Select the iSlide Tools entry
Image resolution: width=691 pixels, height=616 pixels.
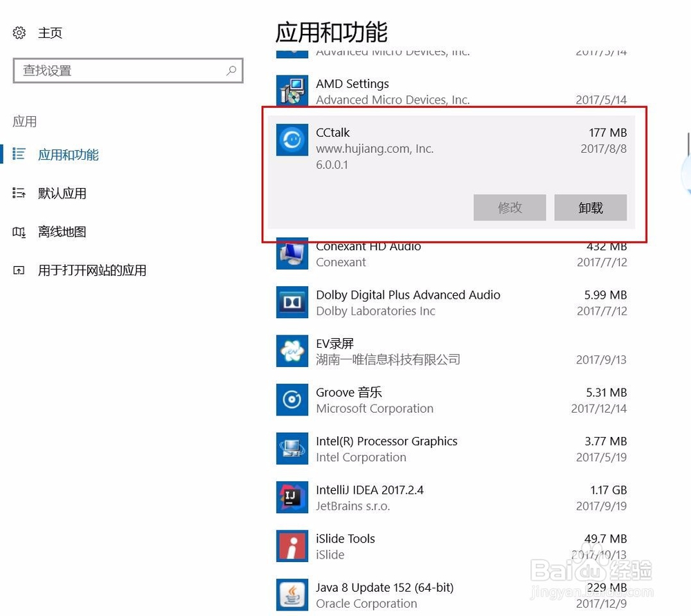(345, 539)
